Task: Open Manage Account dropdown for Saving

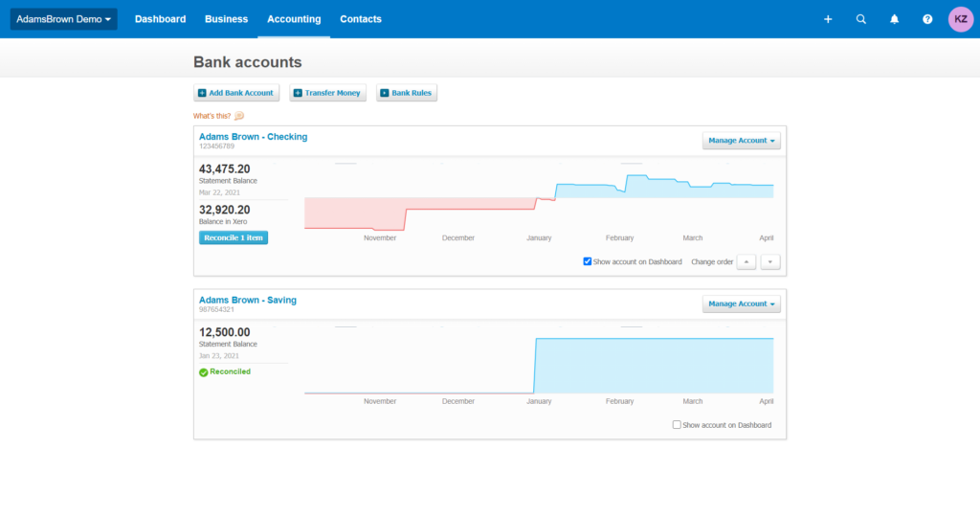Action: (742, 304)
